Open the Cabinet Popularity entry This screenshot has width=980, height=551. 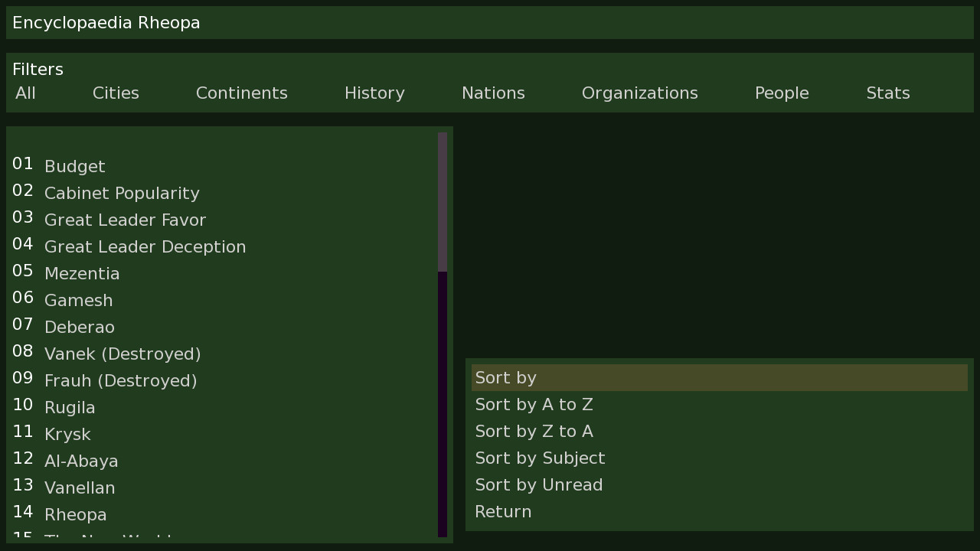(122, 193)
